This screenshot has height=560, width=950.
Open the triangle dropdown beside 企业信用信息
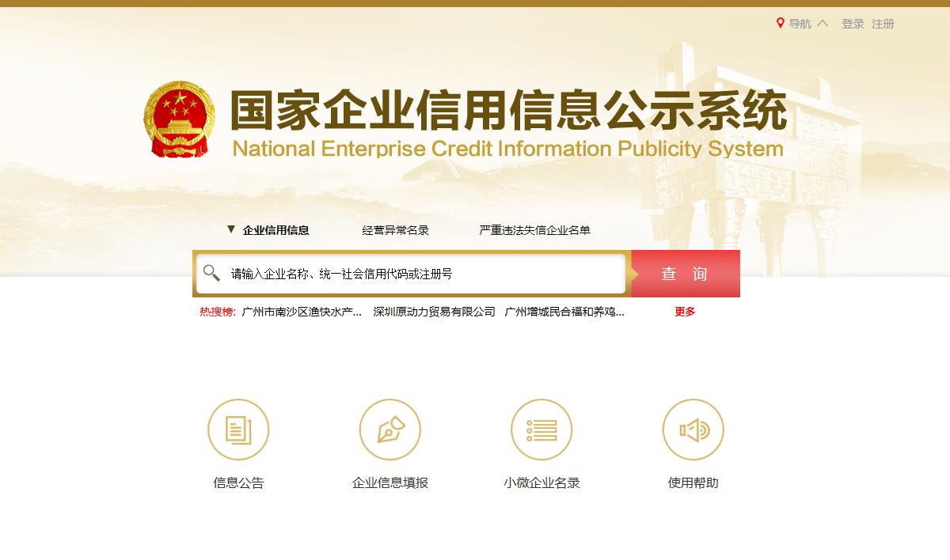coord(230,229)
